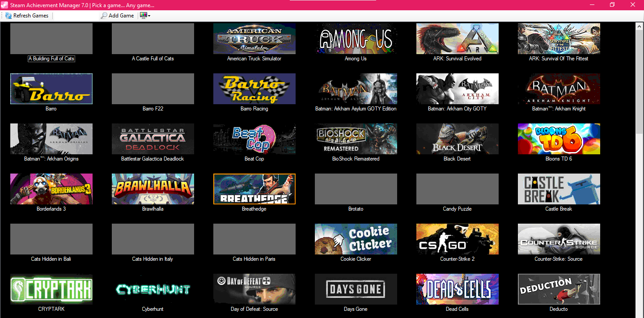Select the Borderlands 3 thumbnail
The image size is (644, 318).
[51, 189]
